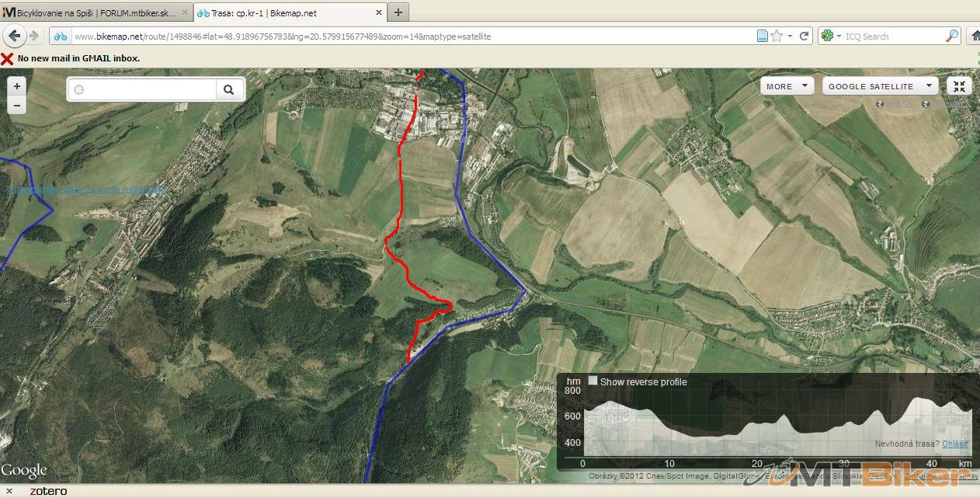Go back to the previous page
The image size is (980, 498).
(15, 36)
